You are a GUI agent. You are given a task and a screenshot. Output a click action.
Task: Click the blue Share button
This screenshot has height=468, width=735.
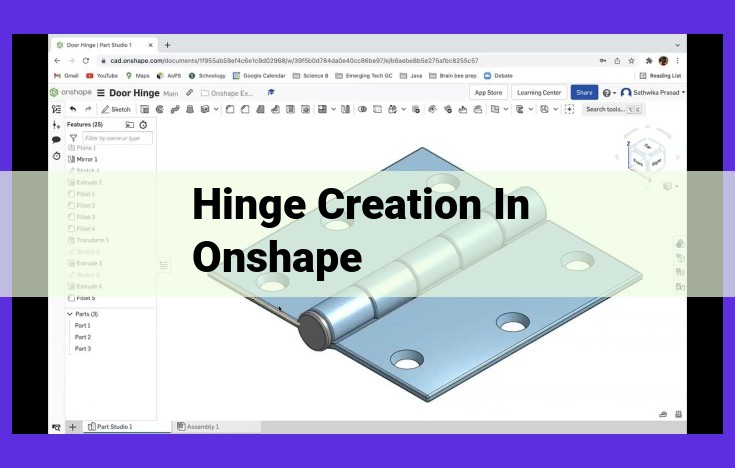click(x=584, y=92)
